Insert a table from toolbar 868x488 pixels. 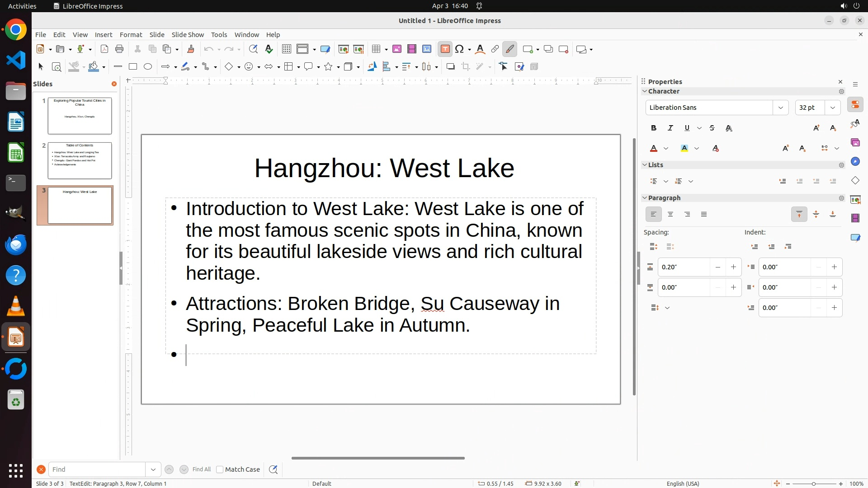click(376, 49)
